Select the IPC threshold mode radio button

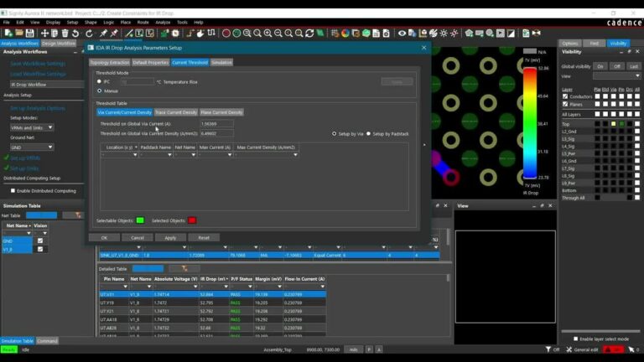100,81
